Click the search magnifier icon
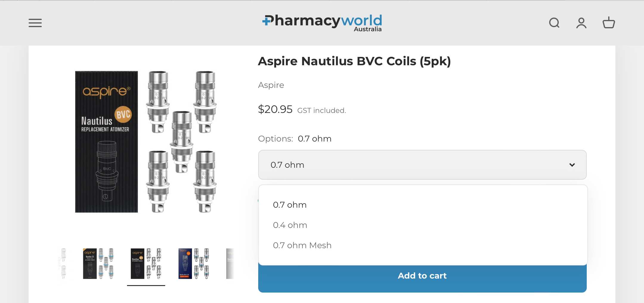Viewport: 644px width, 303px height. [x=554, y=23]
